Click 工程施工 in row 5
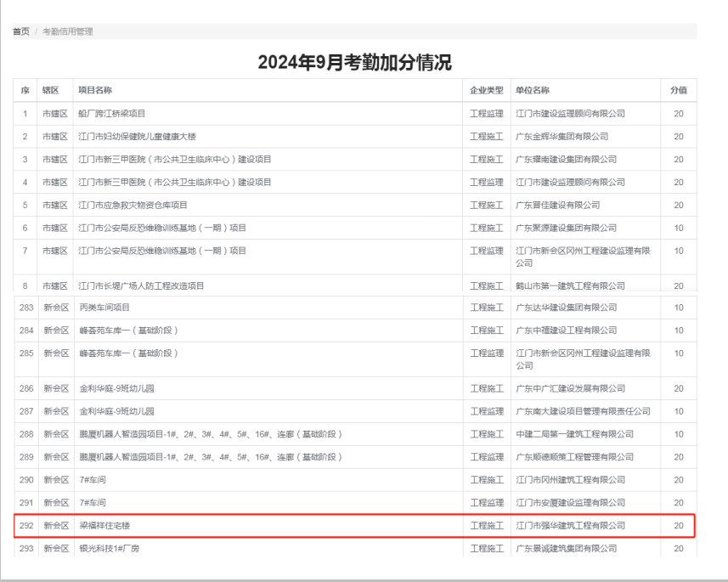The height and width of the screenshot is (582, 728). pyautogui.click(x=487, y=205)
